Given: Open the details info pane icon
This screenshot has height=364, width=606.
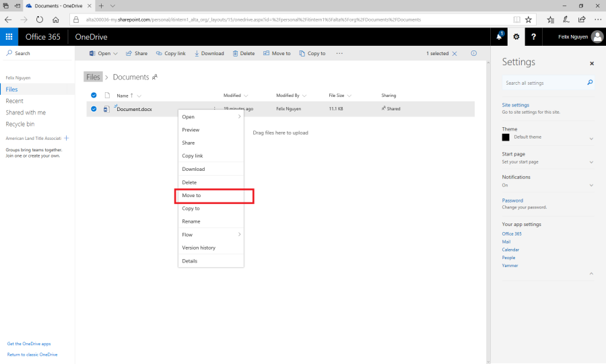Looking at the screenshot, I should [474, 53].
